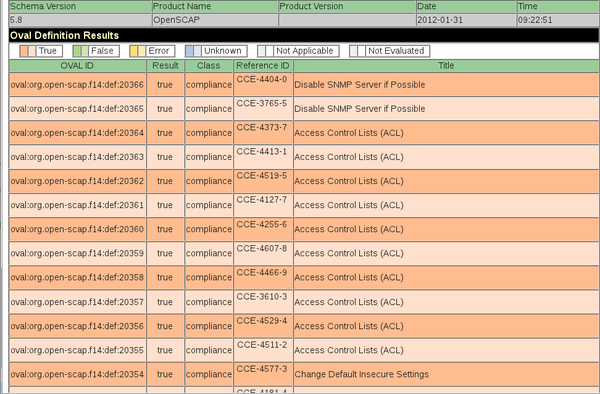Click the Schema Version header cell
This screenshot has height=394, width=600.
(x=80, y=7)
